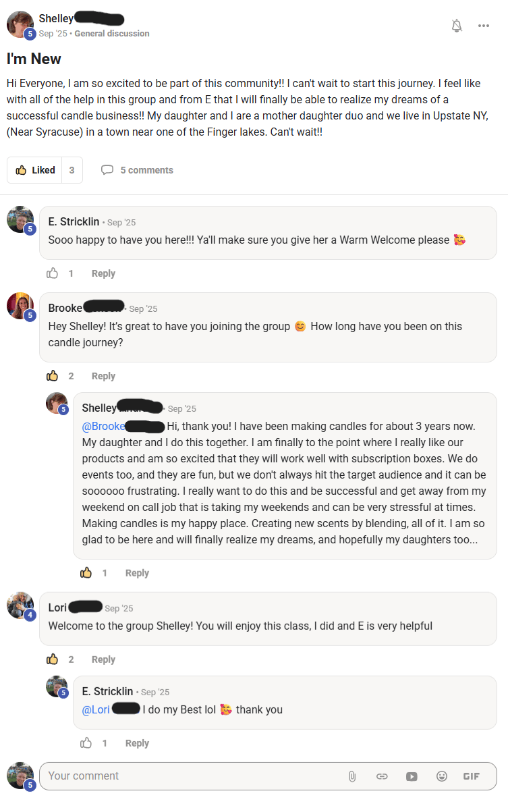508x812 pixels.
Task: Like Lori's welcome comment thumbs-up
Action: coord(53,659)
